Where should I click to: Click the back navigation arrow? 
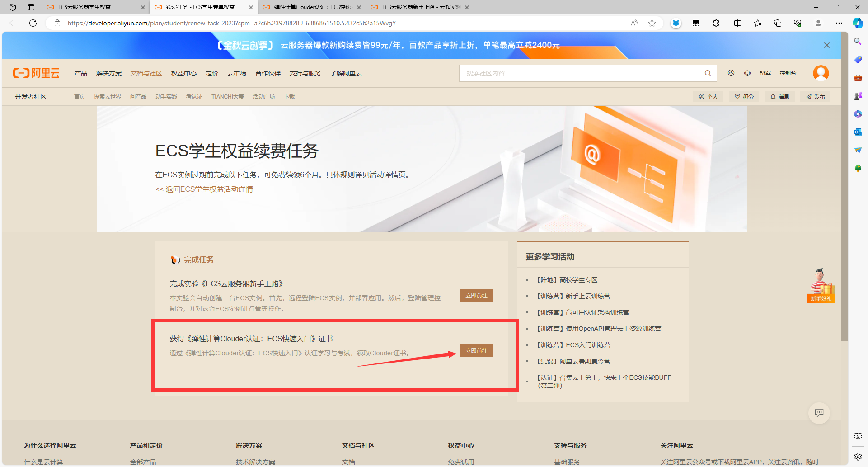coord(13,23)
